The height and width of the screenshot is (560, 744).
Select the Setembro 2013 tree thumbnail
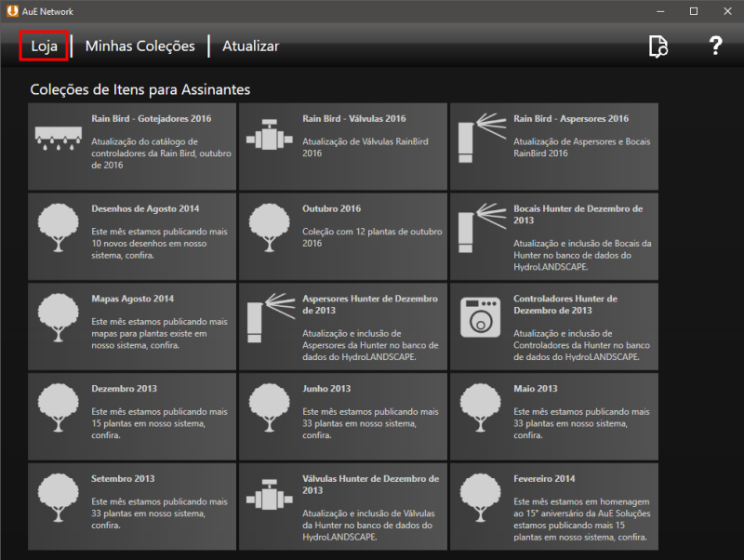(58, 499)
